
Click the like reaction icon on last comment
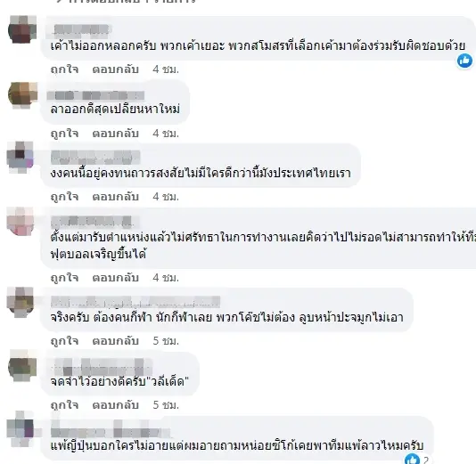point(412,460)
